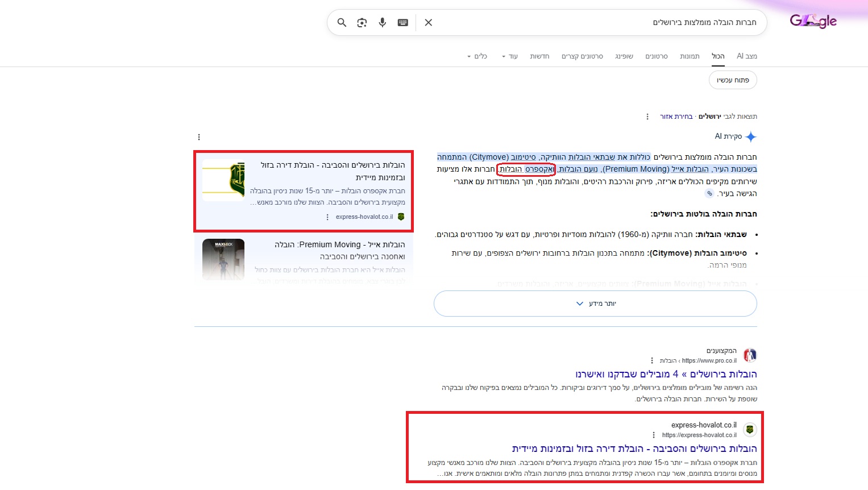Click the voice search microphone icon
Viewport: 868px width, 490px height.
coord(383,23)
